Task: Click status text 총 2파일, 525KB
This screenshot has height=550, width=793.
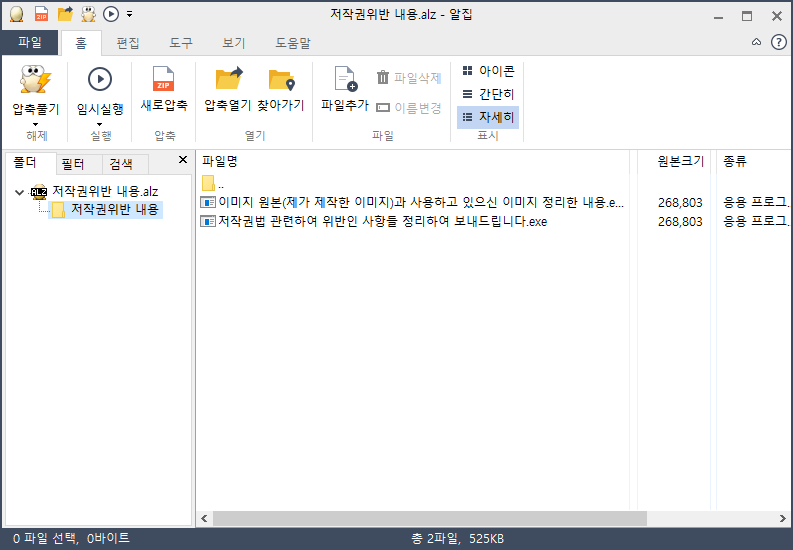Action: tap(458, 538)
